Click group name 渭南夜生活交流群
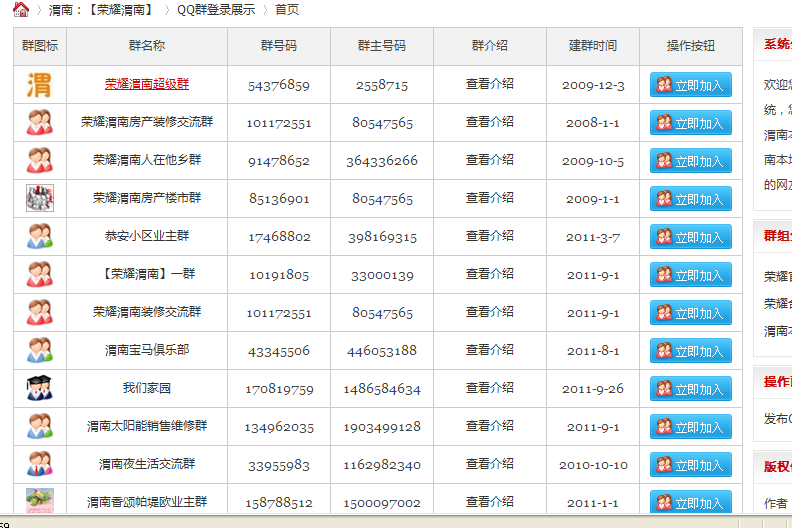 pyautogui.click(x=147, y=464)
